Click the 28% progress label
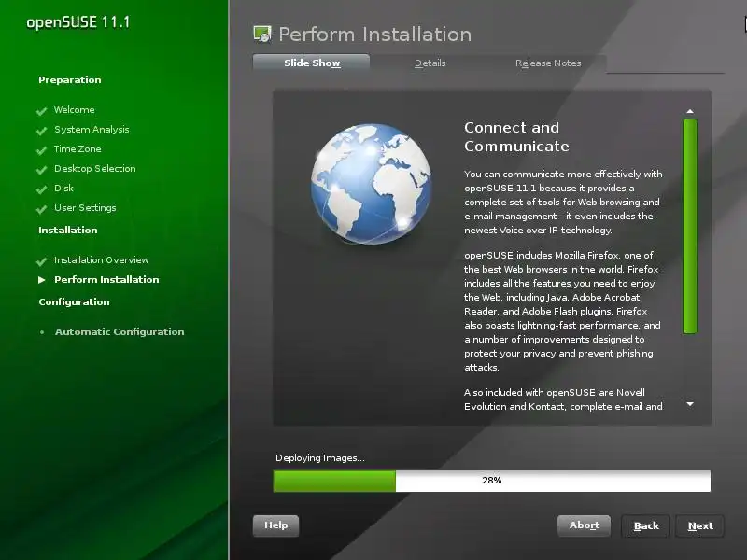This screenshot has width=747, height=560. pos(492,481)
